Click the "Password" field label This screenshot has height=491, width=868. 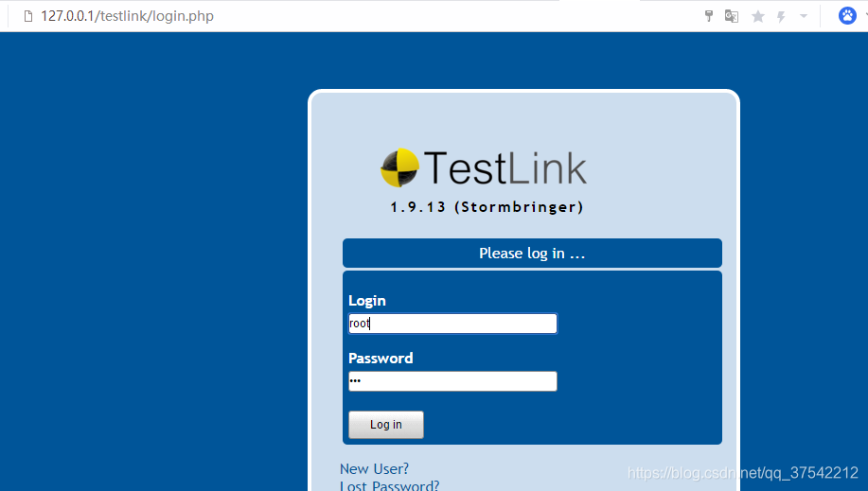[381, 359]
